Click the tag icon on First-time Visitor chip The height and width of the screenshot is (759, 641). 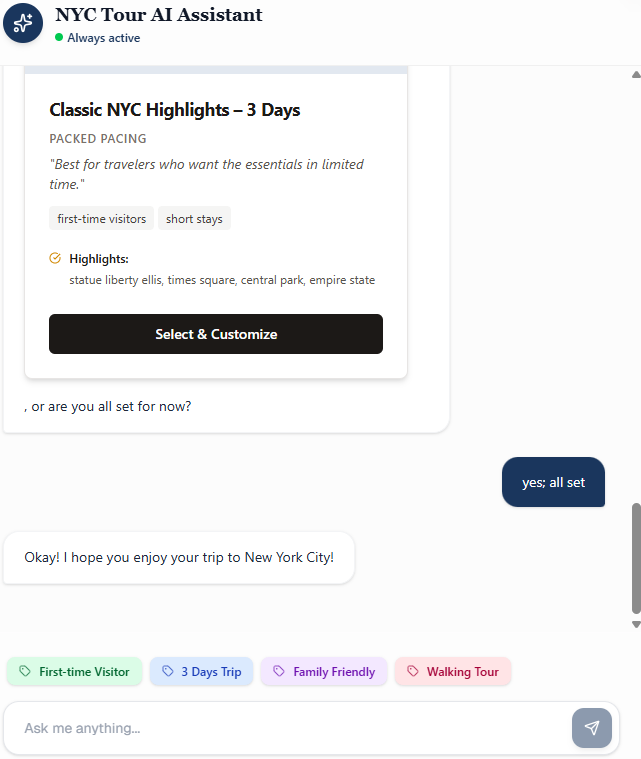(x=25, y=672)
